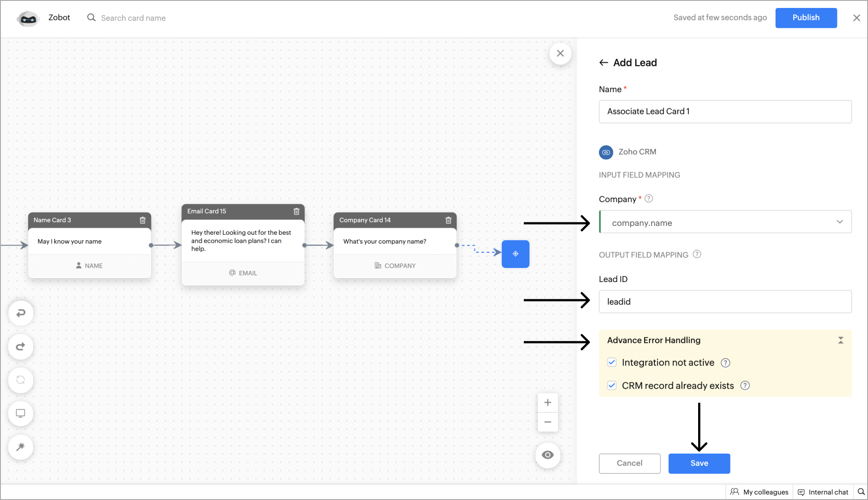Click the redo arrow button
Image resolution: width=868 pixels, height=500 pixels.
pos(21,347)
